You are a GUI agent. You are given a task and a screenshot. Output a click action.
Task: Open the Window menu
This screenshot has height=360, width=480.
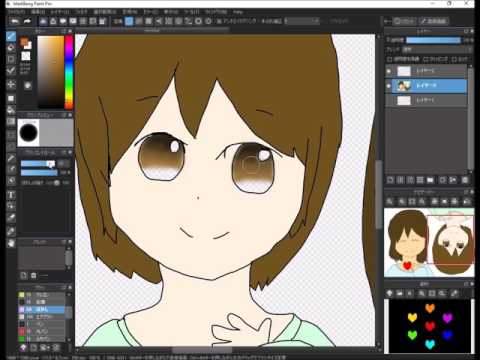click(x=216, y=12)
